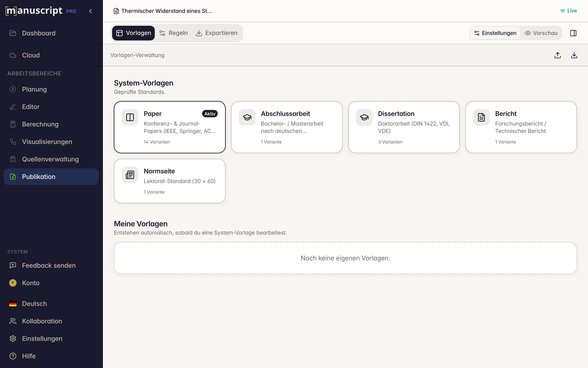
Task: Click the Live connection status indicator
Action: tap(568, 11)
